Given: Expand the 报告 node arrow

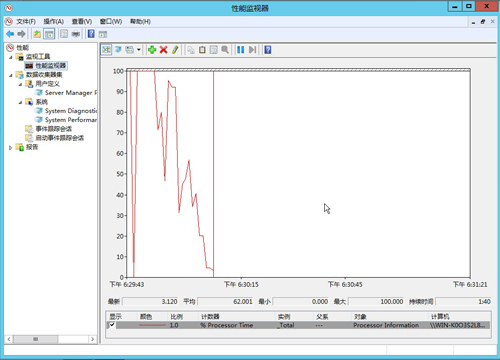Looking at the screenshot, I should [x=11, y=147].
